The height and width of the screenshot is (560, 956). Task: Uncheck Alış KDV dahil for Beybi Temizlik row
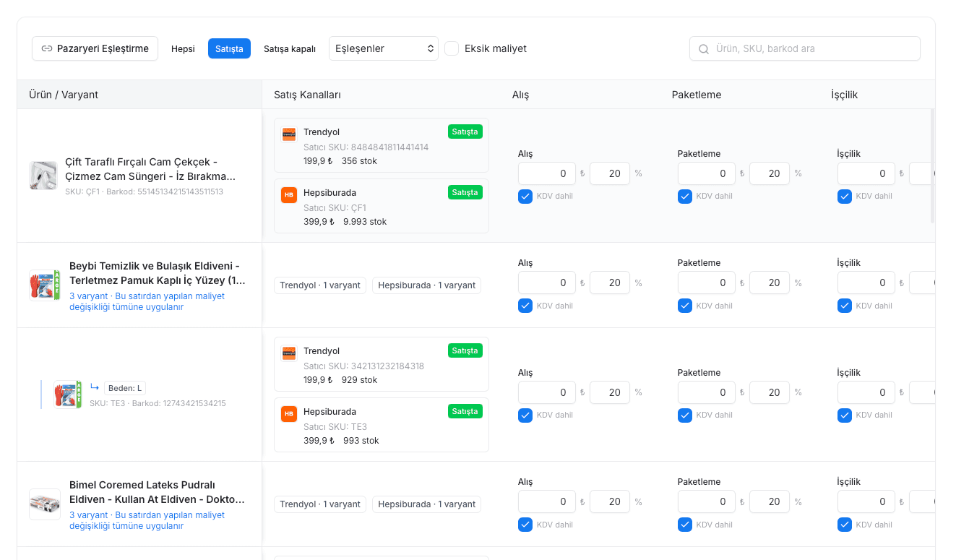pyautogui.click(x=525, y=306)
